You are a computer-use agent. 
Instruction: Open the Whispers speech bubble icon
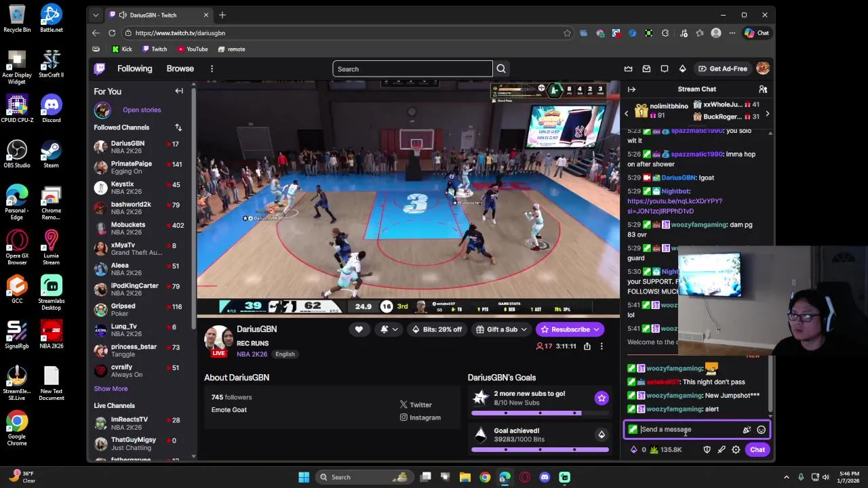665,68
